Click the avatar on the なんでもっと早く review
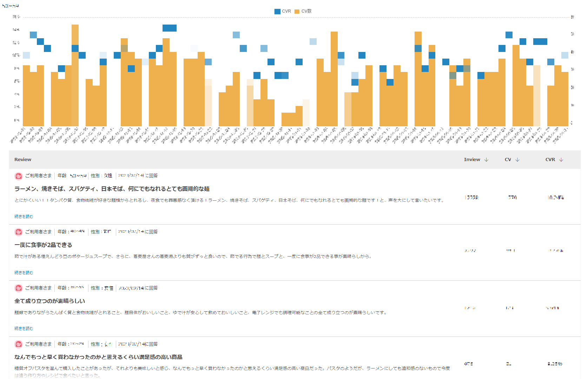The height and width of the screenshot is (379, 588). 19,344
